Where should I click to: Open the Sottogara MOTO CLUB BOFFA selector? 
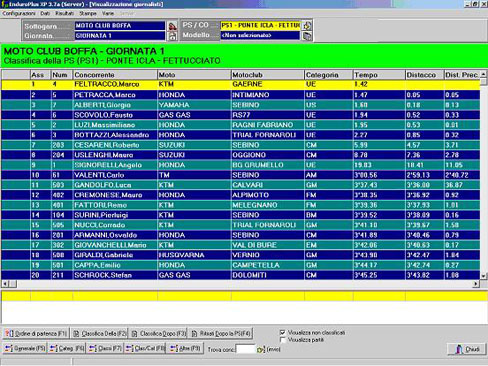[x=120, y=26]
